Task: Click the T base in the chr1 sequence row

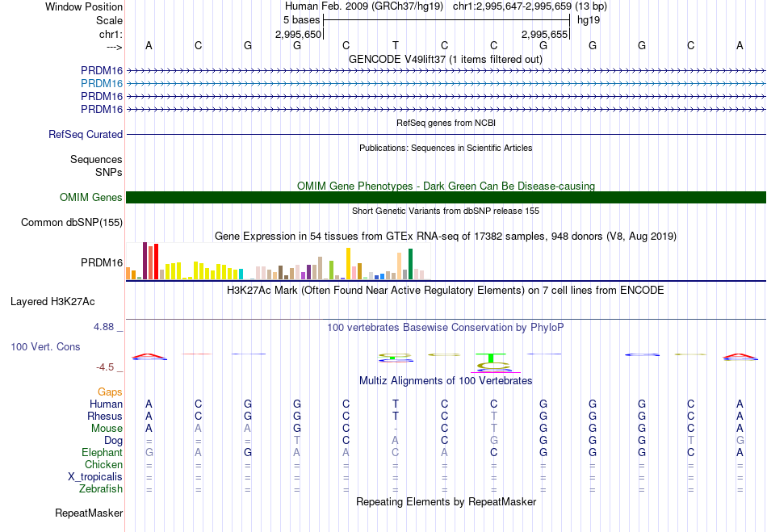Action: point(396,45)
